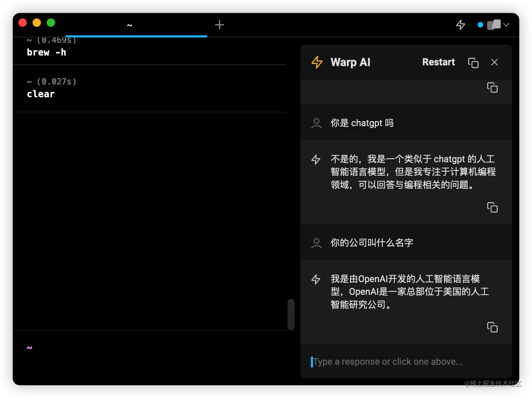Open the user avatar menu
This screenshot has width=532, height=398.
click(494, 25)
